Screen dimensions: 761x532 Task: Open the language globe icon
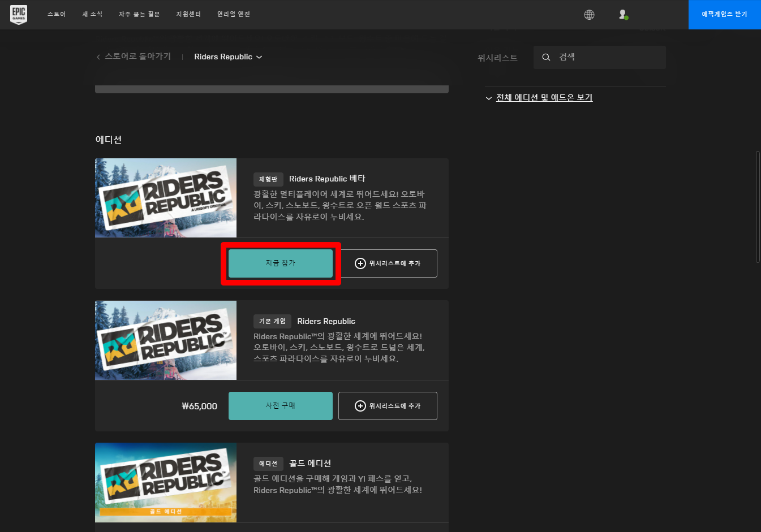(x=589, y=15)
